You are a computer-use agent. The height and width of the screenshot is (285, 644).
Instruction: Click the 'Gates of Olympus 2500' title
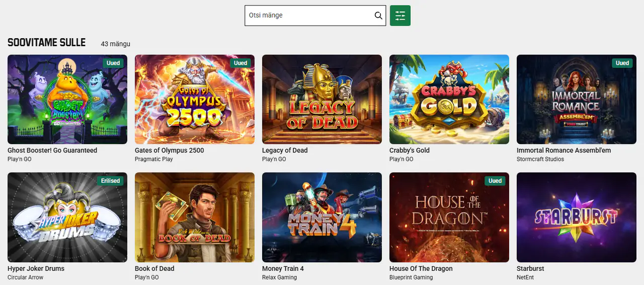[170, 150]
